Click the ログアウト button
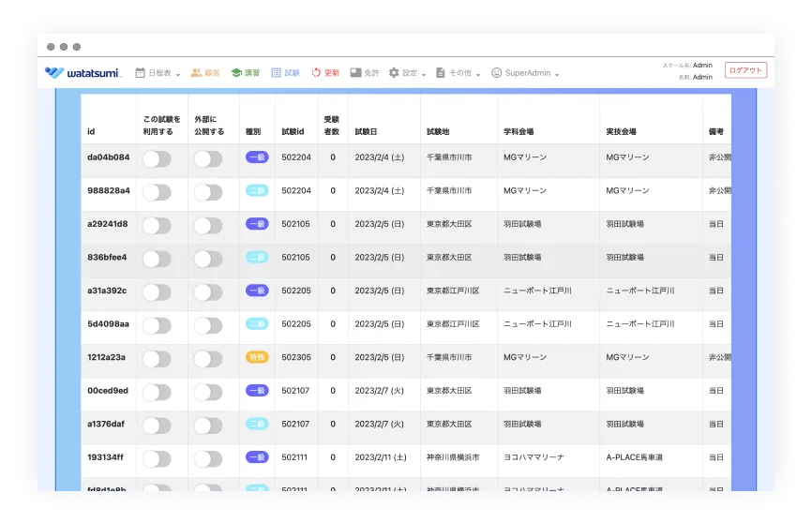This screenshot has height=523, width=812. click(745, 70)
